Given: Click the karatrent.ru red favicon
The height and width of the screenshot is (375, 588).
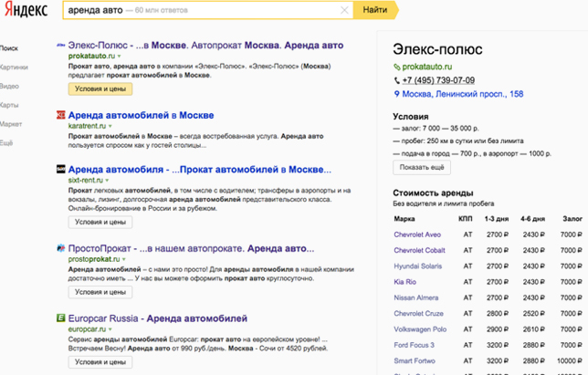Looking at the screenshot, I should 61,115.
